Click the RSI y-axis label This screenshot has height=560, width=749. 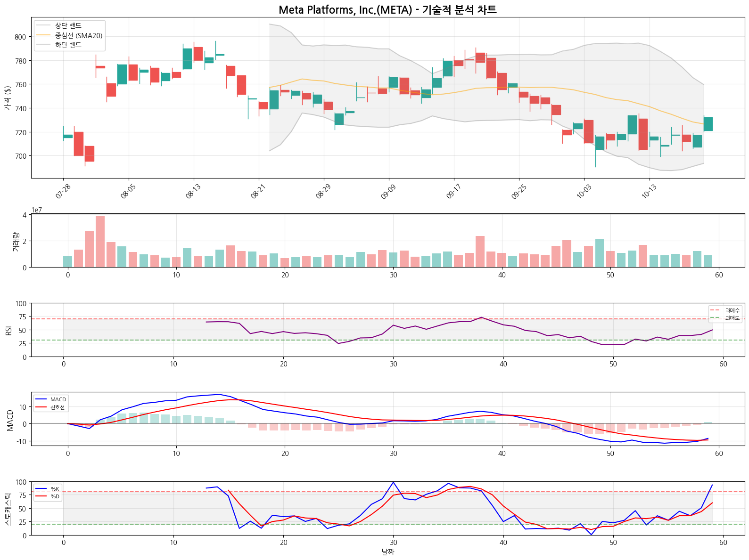point(8,330)
